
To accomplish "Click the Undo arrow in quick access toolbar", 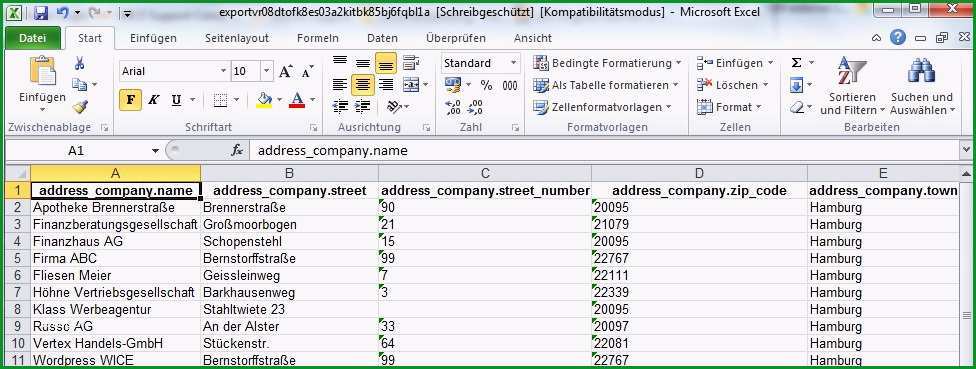I will [62, 12].
